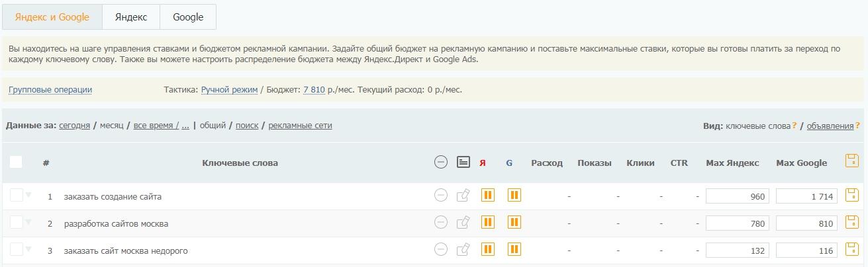Expand the arrow beside 'разработка сайтов москва' row
This screenshot has width=868, height=267.
pyautogui.click(x=28, y=222)
